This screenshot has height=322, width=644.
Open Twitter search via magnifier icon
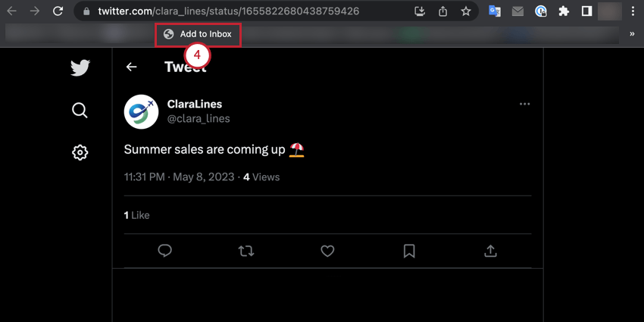[80, 110]
